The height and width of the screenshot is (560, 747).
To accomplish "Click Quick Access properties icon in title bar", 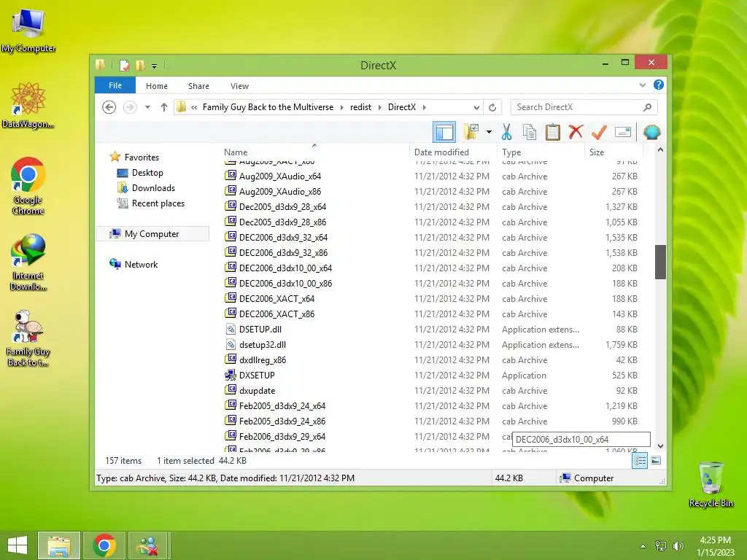I will pyautogui.click(x=124, y=65).
